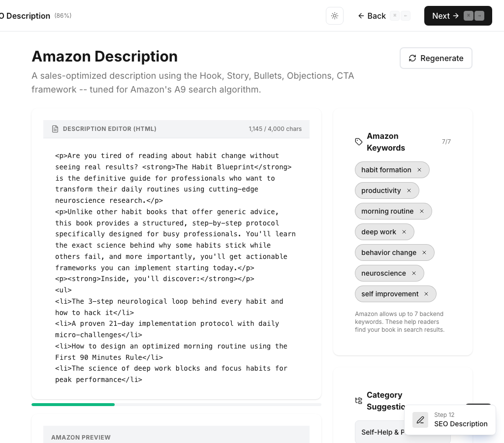Click the Back button
The image size is (504, 443).
pos(372,16)
